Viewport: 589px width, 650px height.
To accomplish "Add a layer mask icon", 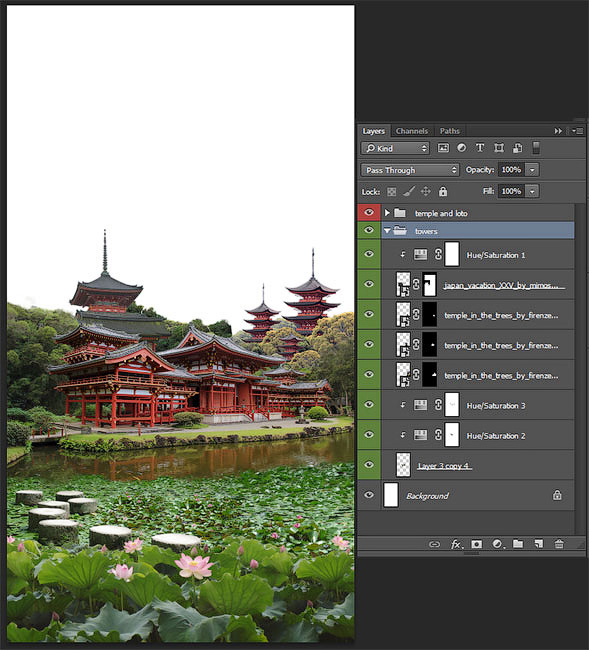I will pyautogui.click(x=477, y=544).
